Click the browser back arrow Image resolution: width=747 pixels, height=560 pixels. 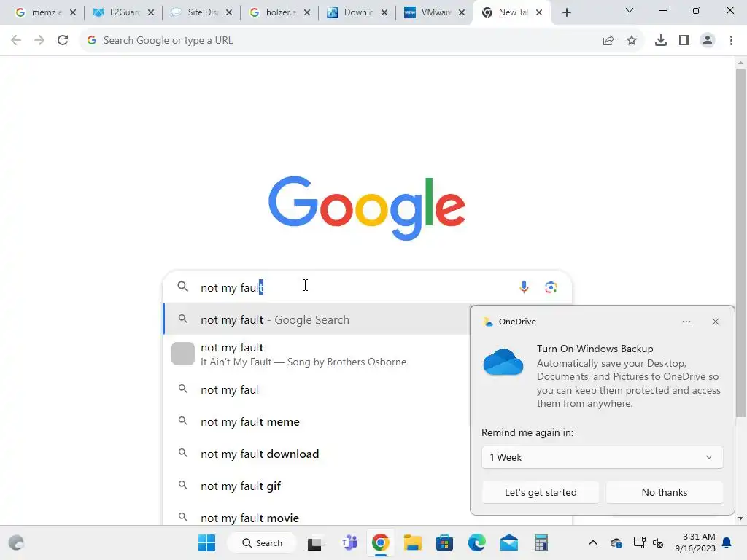point(16,41)
